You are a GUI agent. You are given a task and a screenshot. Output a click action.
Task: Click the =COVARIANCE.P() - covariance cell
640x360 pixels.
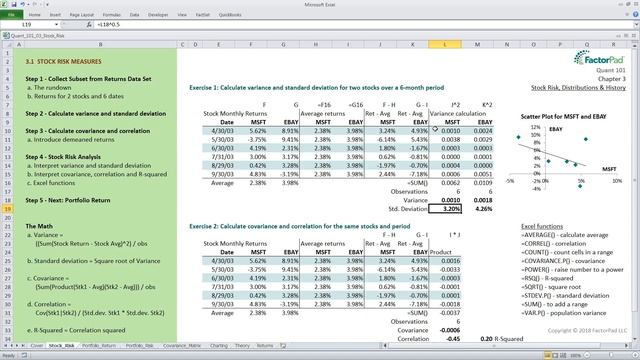563,261
